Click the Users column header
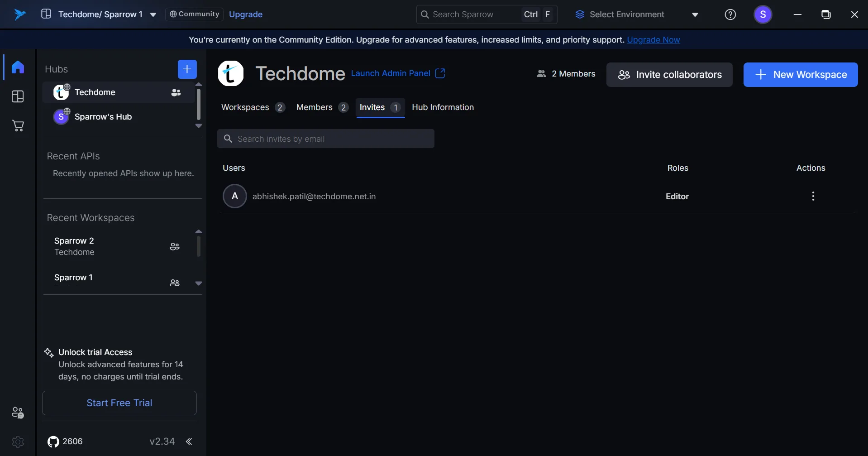 (x=234, y=168)
